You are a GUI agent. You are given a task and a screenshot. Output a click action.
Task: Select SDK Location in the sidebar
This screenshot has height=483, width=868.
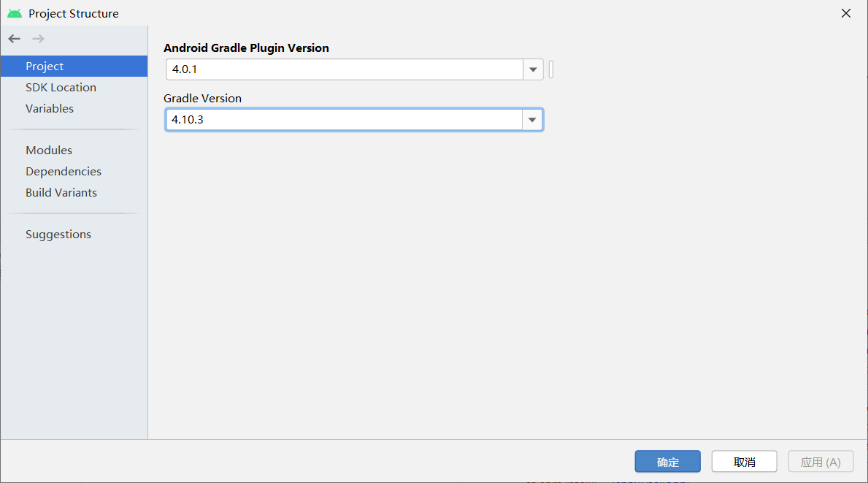tap(61, 87)
